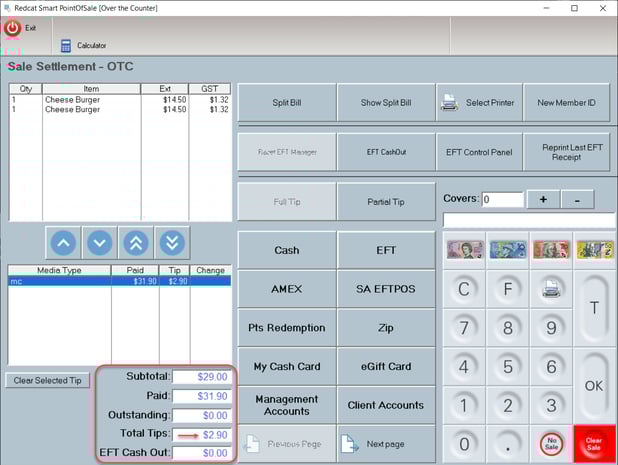This screenshot has width=618, height=465.
Task: Click Clear Selected Tip button
Action: (48, 380)
